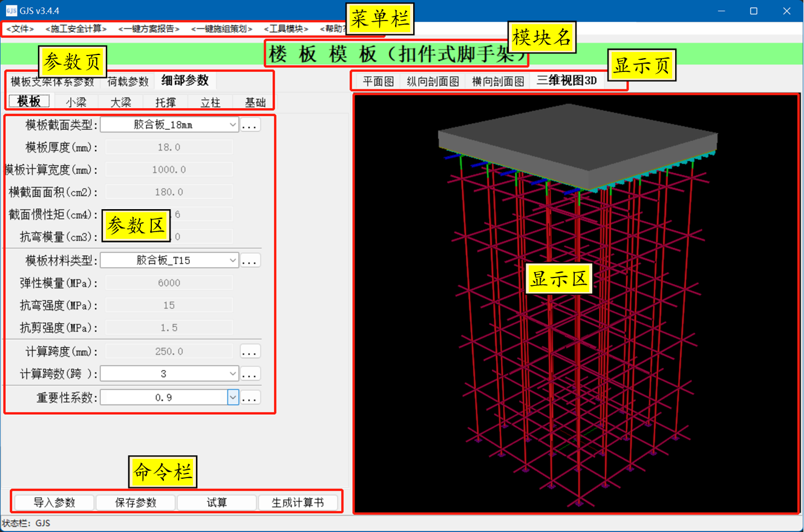This screenshot has height=532, width=804.
Task: Click the ... button beside 重要性系数
Action: [x=250, y=397]
